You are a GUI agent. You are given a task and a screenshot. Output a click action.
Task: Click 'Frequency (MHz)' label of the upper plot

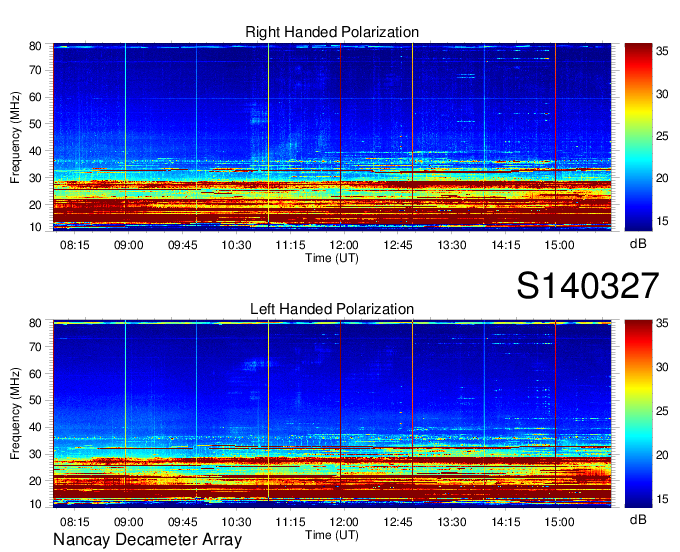(x=15, y=137)
